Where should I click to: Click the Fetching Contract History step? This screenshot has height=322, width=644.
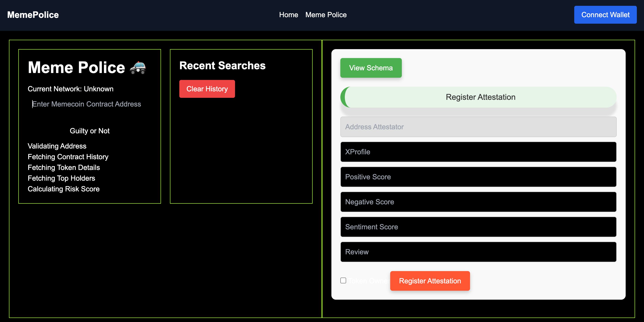coord(68,157)
